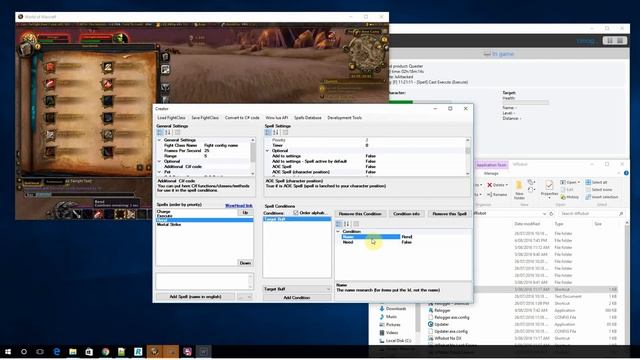Open Task View on taskbar
The width and height of the screenshot is (640, 360).
(40, 351)
